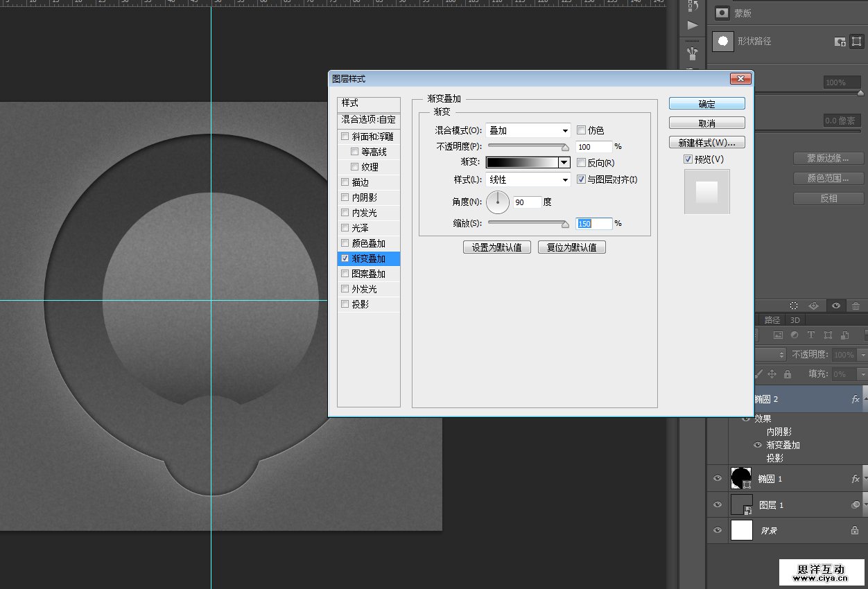Select 投影 in the styles list
Viewport: 868px width, 589px height.
point(360,304)
